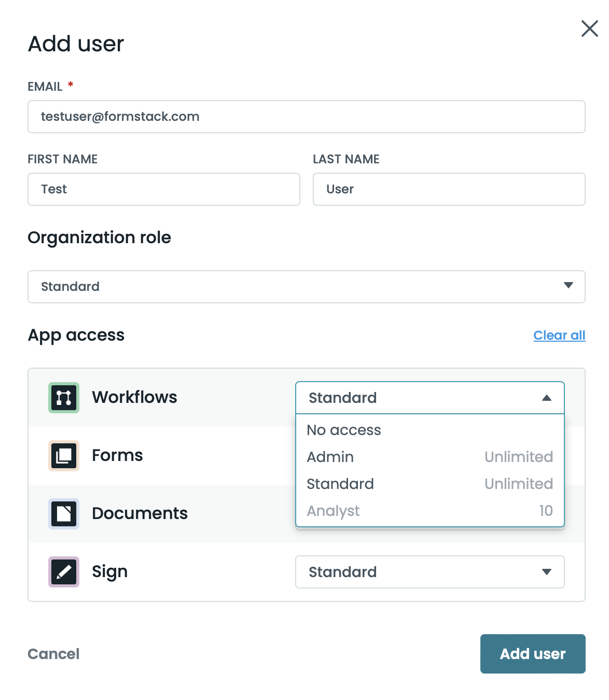
Task: Click the Forms app icon
Action: (64, 456)
